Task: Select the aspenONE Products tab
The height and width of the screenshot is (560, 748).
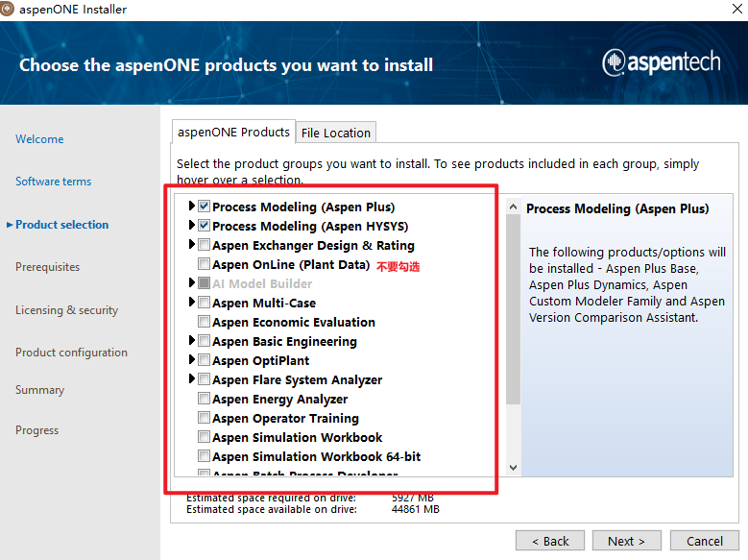Action: pos(232,132)
